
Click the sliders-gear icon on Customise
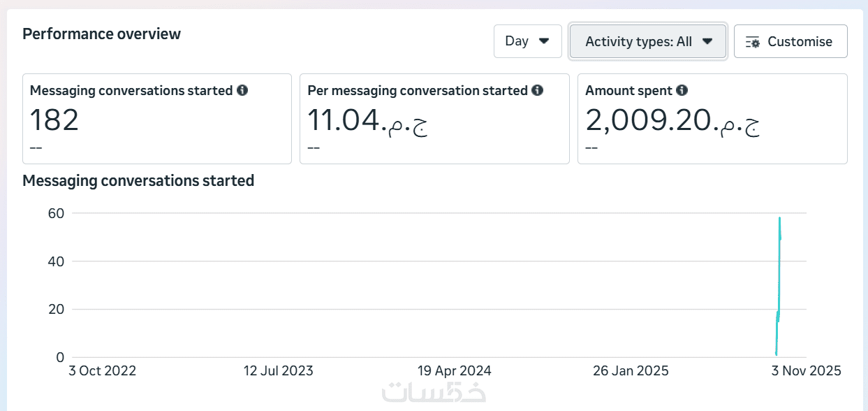(753, 42)
